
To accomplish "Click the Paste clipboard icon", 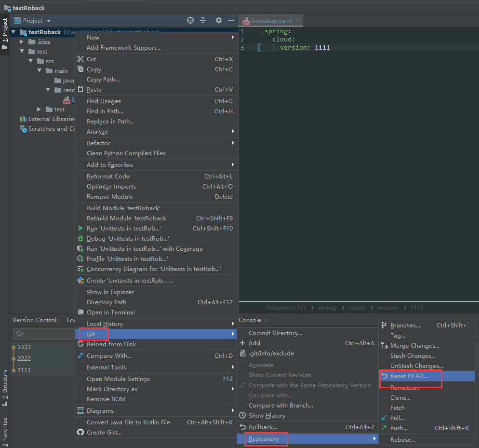I will (x=80, y=89).
